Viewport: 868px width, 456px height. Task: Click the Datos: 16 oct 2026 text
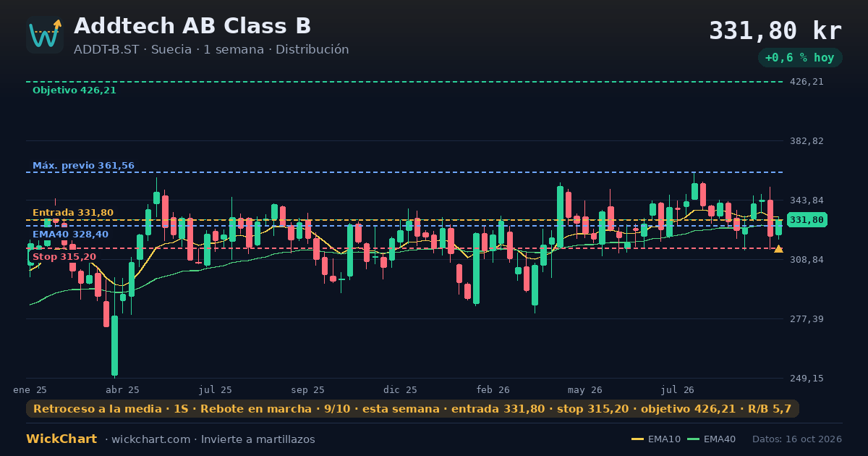797,439
